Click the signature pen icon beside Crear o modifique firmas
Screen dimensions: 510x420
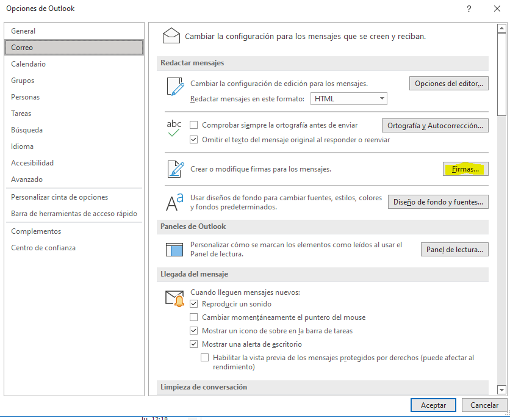tap(176, 169)
